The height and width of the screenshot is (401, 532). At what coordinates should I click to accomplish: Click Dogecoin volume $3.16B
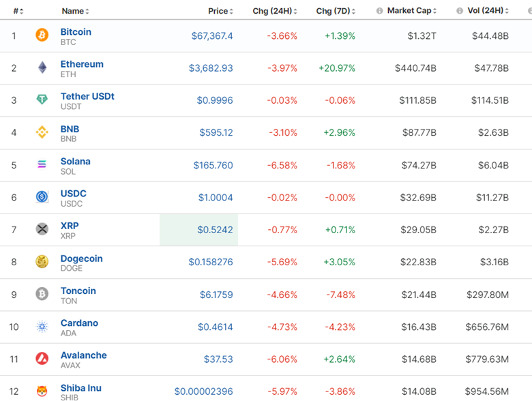click(494, 262)
